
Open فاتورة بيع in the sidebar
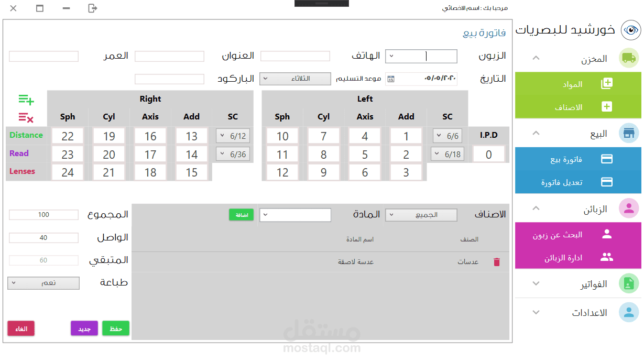[578, 159]
